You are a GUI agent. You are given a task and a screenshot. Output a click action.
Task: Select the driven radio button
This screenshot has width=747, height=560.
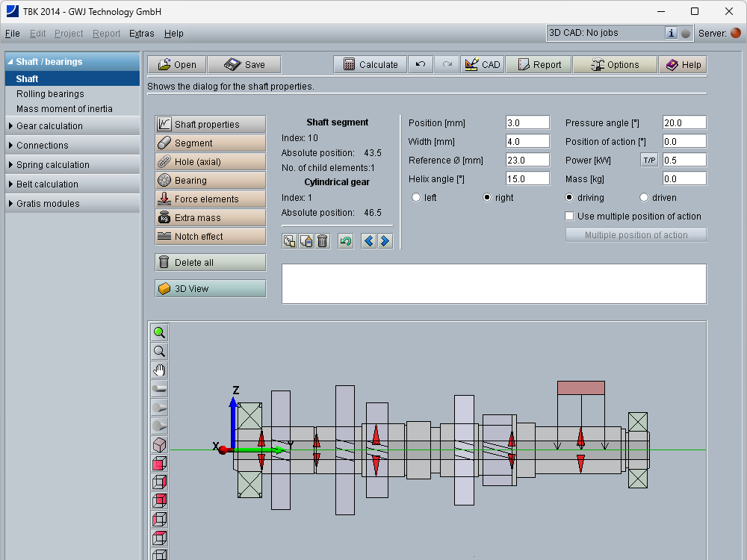point(645,198)
